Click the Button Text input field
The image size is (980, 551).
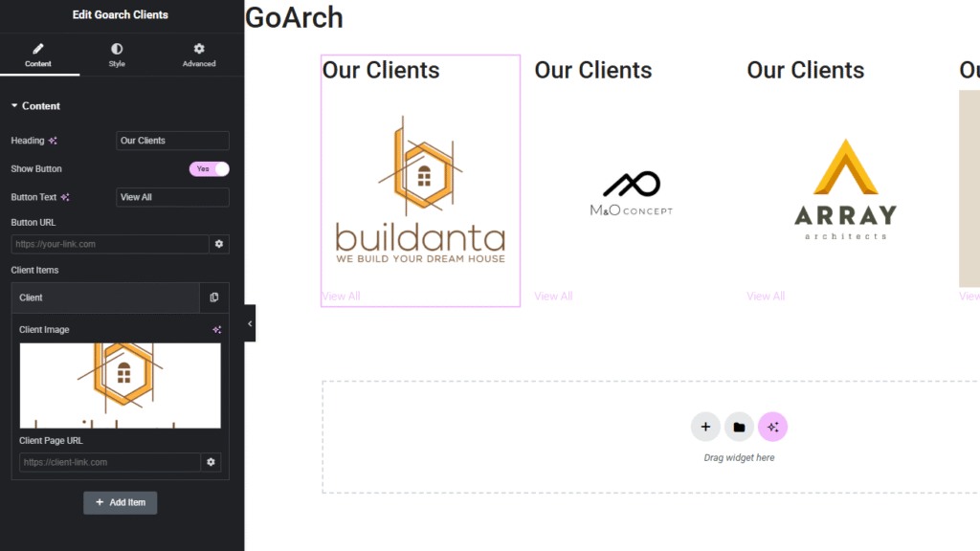click(172, 197)
